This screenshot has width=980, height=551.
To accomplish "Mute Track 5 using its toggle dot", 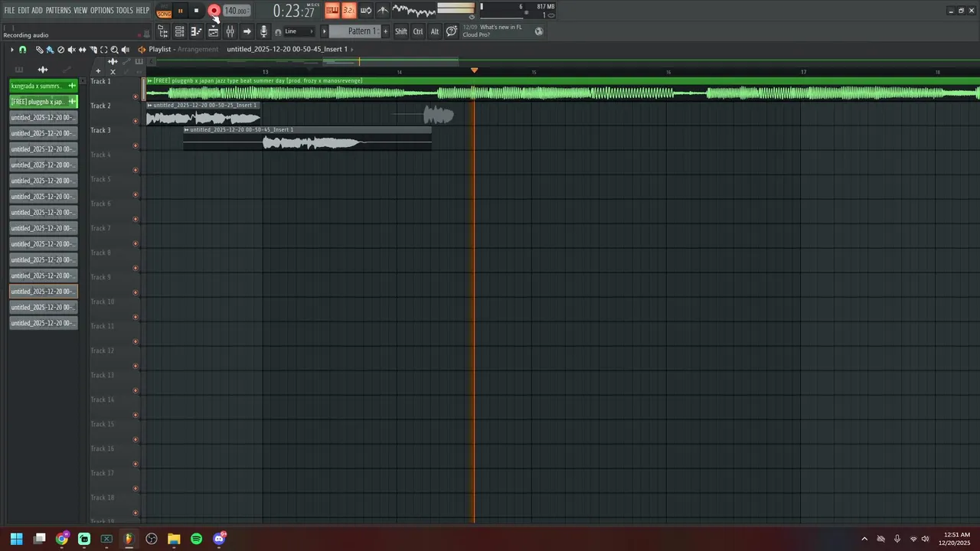I will tap(136, 194).
